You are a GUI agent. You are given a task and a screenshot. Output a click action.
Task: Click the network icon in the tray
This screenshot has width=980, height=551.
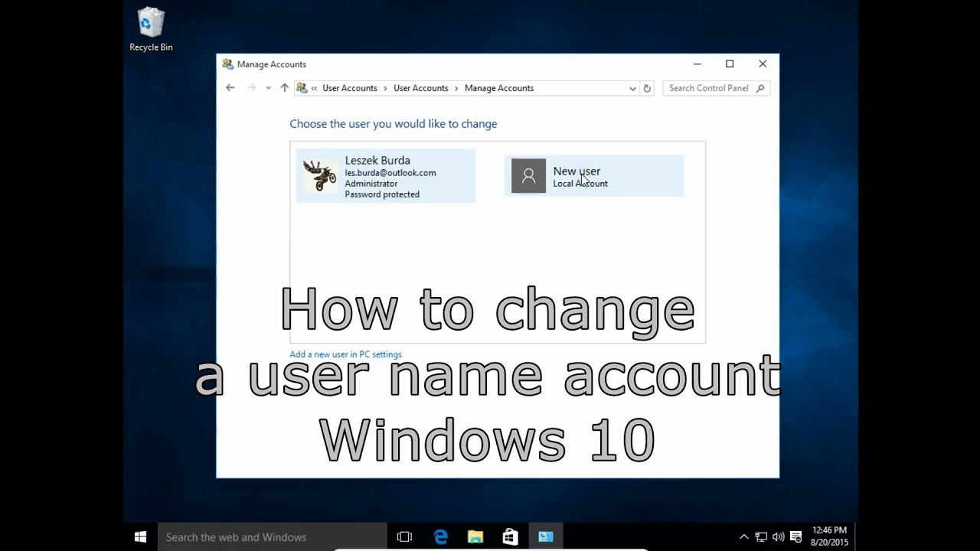point(761,537)
